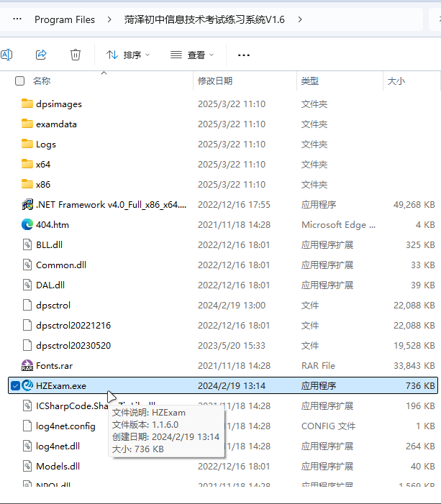
Task: Click the dpsctrol20230520 file icon
Action: (x=27, y=345)
